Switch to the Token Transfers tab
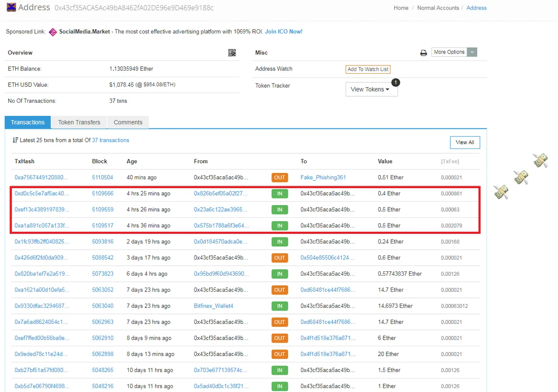 click(x=79, y=122)
